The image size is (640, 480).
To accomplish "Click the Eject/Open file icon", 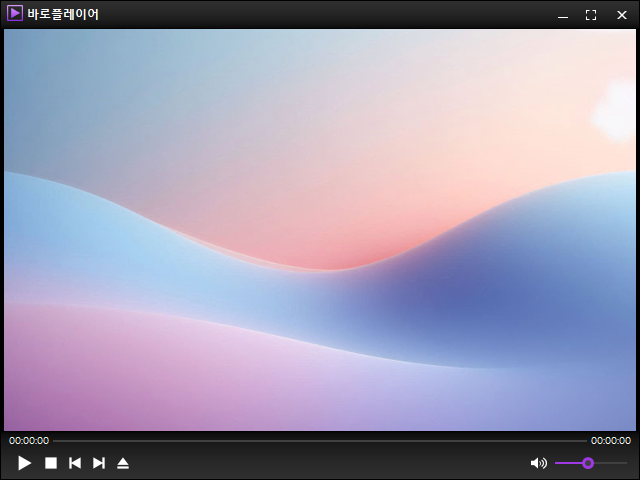I will (x=123, y=463).
